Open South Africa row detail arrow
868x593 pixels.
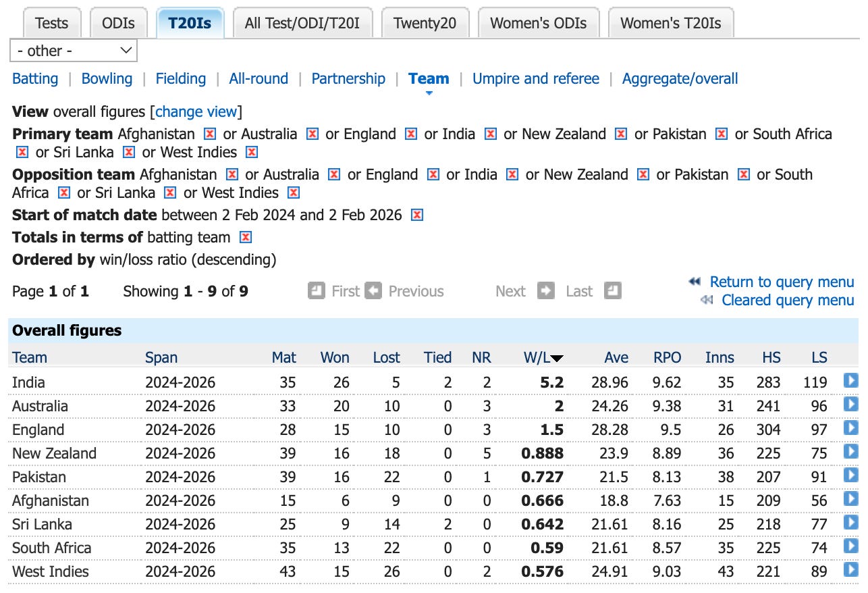click(x=851, y=546)
